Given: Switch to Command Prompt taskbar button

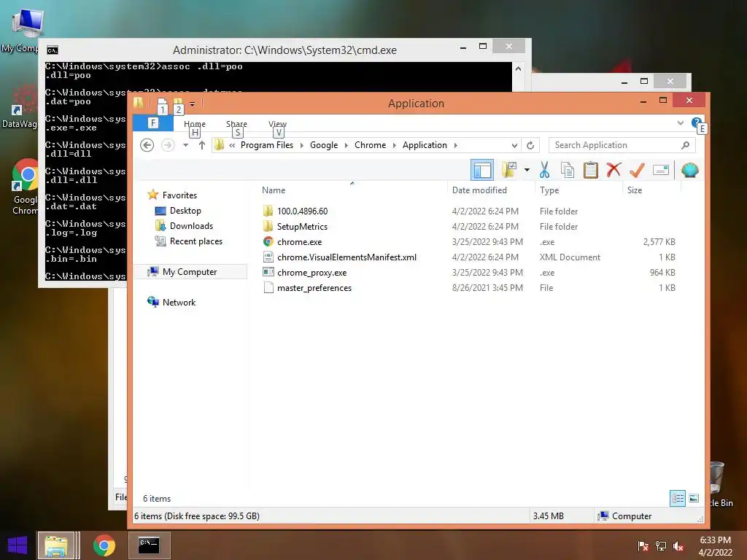Looking at the screenshot, I should 149,545.
